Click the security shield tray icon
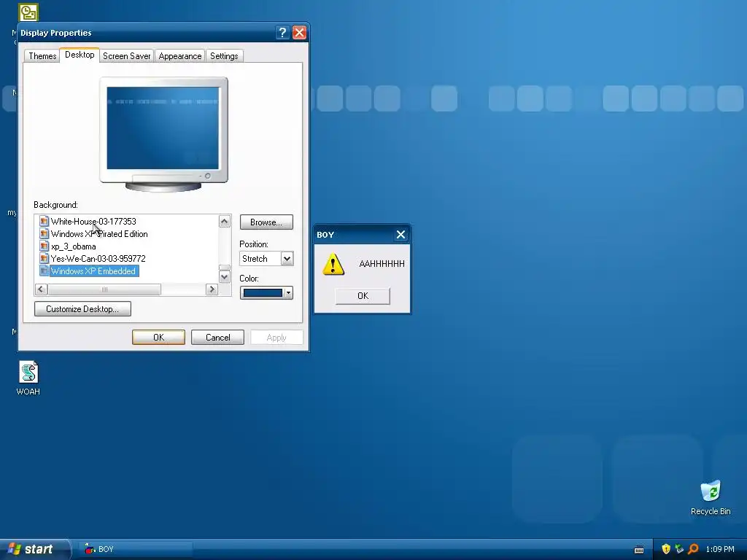747x560 pixels. click(666, 549)
